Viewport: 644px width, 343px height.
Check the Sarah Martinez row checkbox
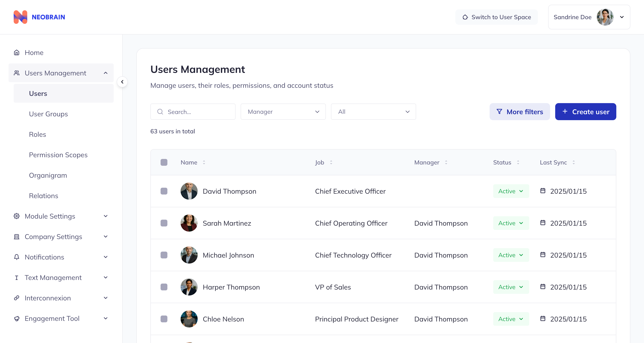tap(164, 223)
